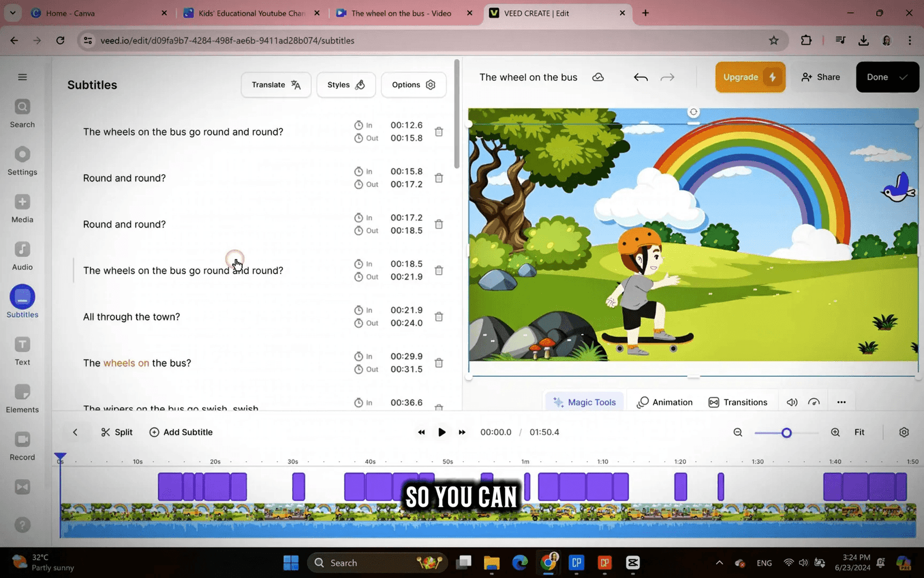Screen dimensions: 924x578
Task: Open subtitle Options
Action: 413,85
